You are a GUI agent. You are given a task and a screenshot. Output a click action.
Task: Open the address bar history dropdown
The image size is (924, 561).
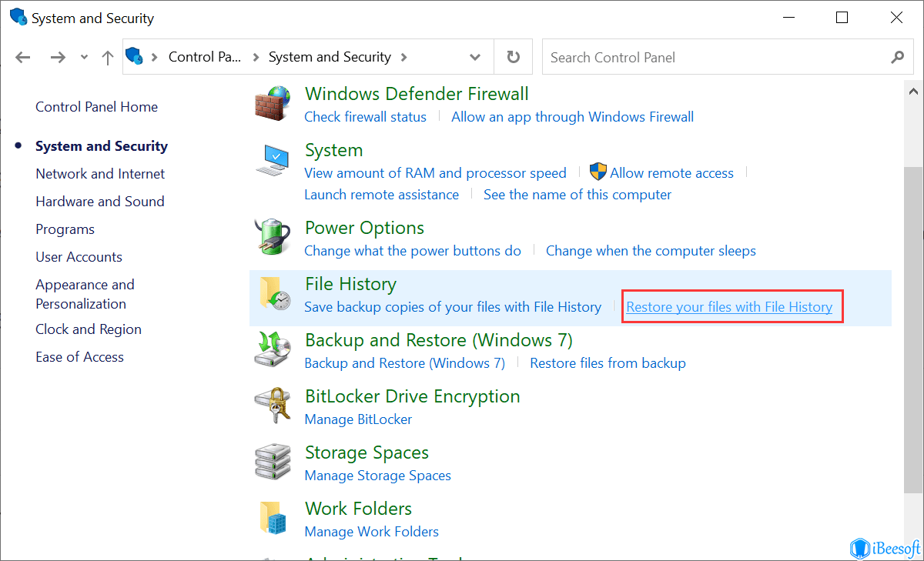point(475,57)
